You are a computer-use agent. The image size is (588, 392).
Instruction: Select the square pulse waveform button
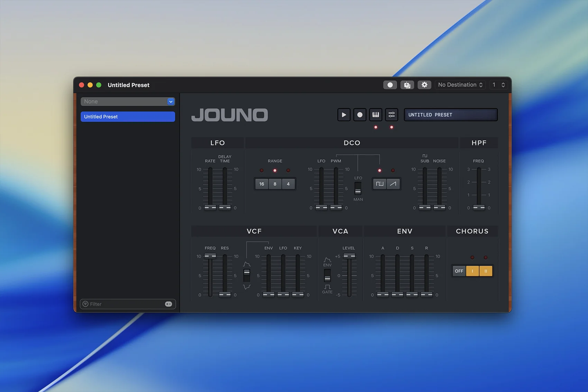pos(379,184)
